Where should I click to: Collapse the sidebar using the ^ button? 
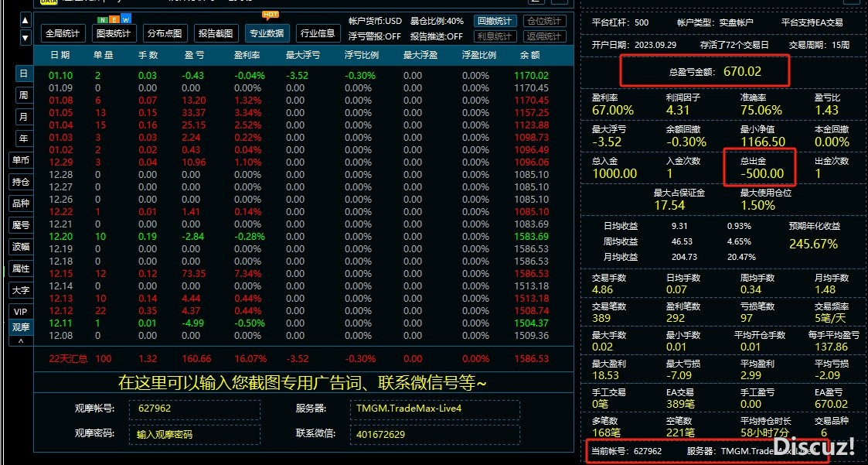21,341
